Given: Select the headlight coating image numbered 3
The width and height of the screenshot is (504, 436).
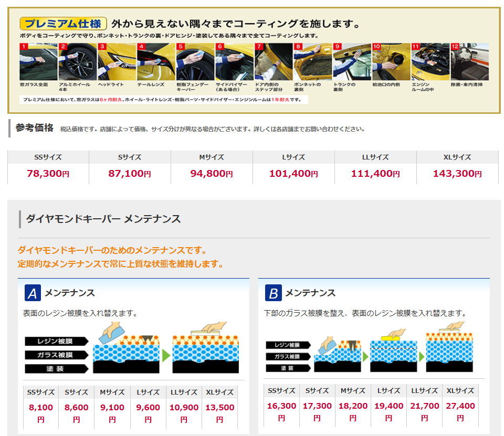Looking at the screenshot, I should tap(117, 61).
